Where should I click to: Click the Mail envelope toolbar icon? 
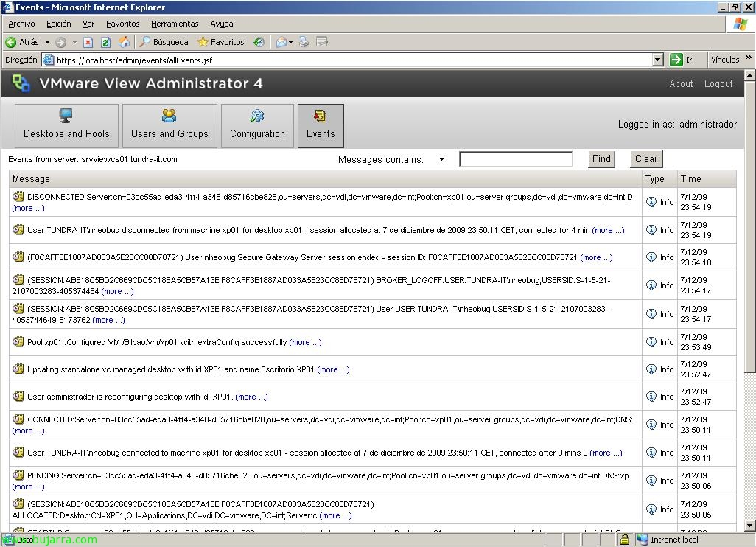click(x=281, y=43)
